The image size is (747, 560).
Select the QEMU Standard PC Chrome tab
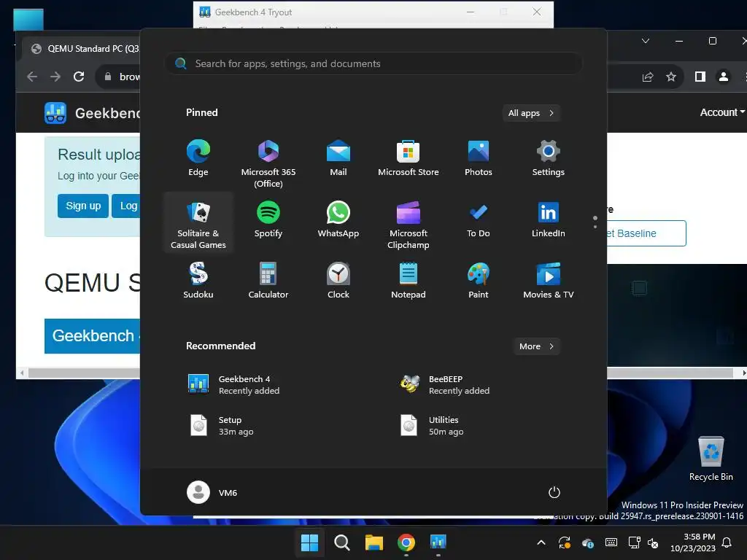click(83, 49)
